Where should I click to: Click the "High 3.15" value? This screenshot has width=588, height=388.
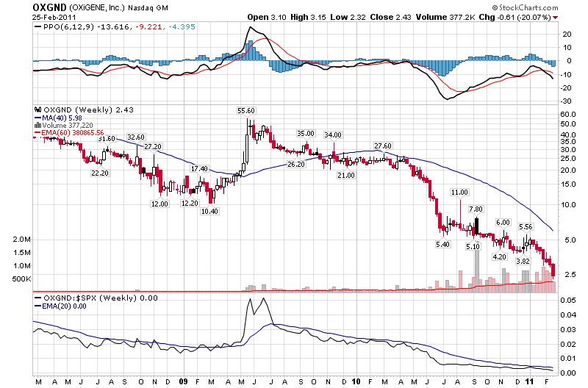(x=308, y=17)
